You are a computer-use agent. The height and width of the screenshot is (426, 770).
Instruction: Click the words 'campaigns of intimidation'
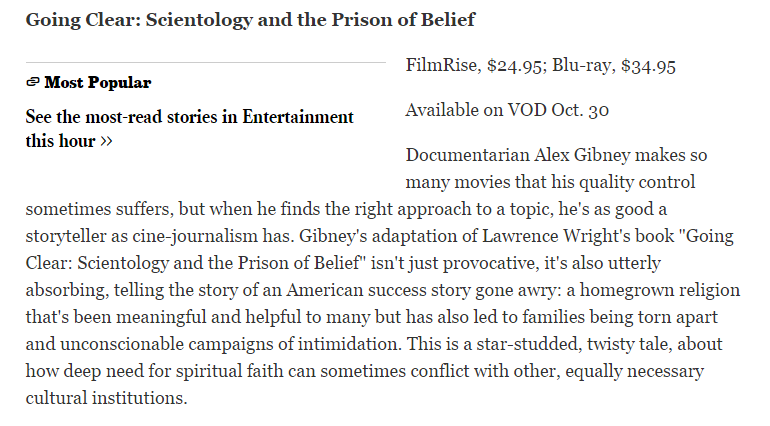pos(294,344)
